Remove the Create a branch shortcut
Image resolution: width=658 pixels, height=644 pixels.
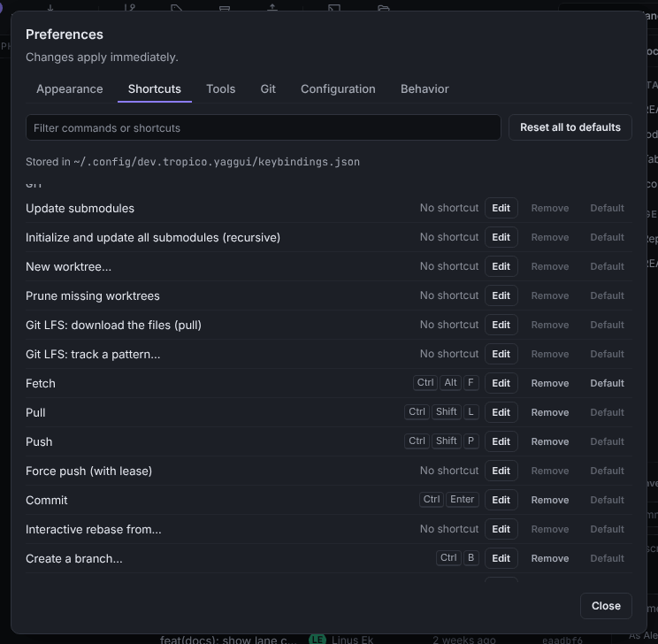click(550, 558)
